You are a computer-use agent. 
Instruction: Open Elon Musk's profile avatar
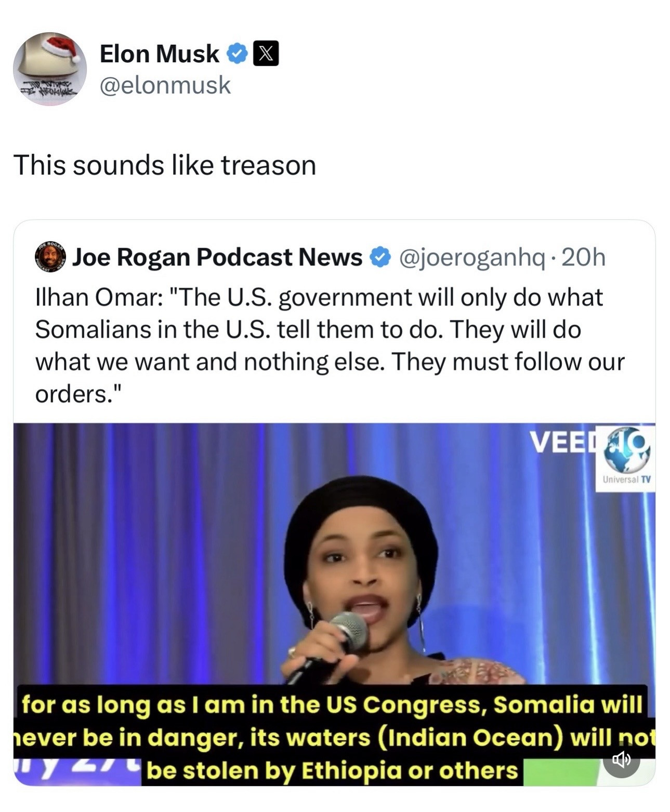pos(50,69)
